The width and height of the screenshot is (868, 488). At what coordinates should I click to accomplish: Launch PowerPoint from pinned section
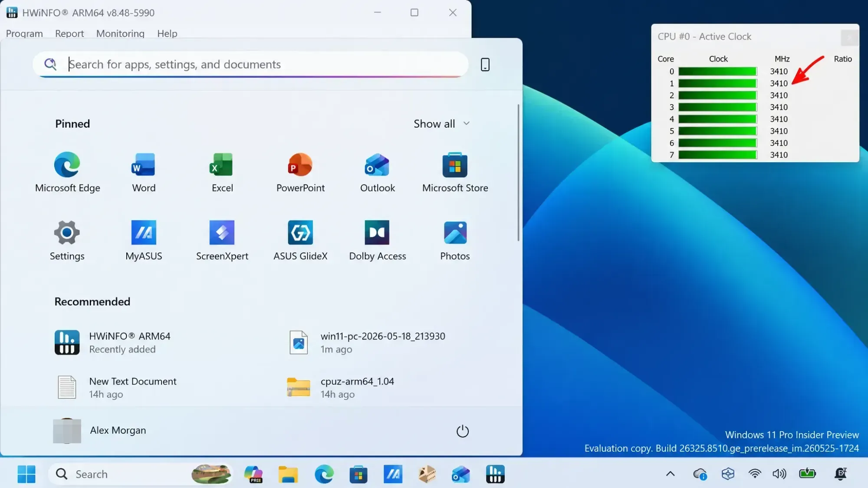click(300, 172)
